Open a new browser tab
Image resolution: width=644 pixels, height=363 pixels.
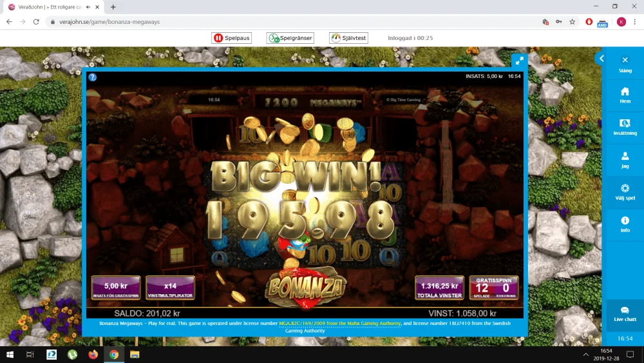(x=113, y=7)
